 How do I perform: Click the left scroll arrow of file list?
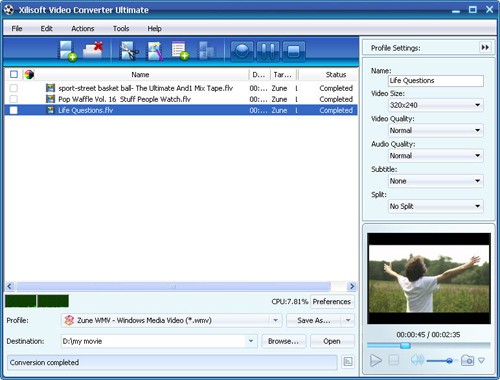pyautogui.click(x=9, y=286)
